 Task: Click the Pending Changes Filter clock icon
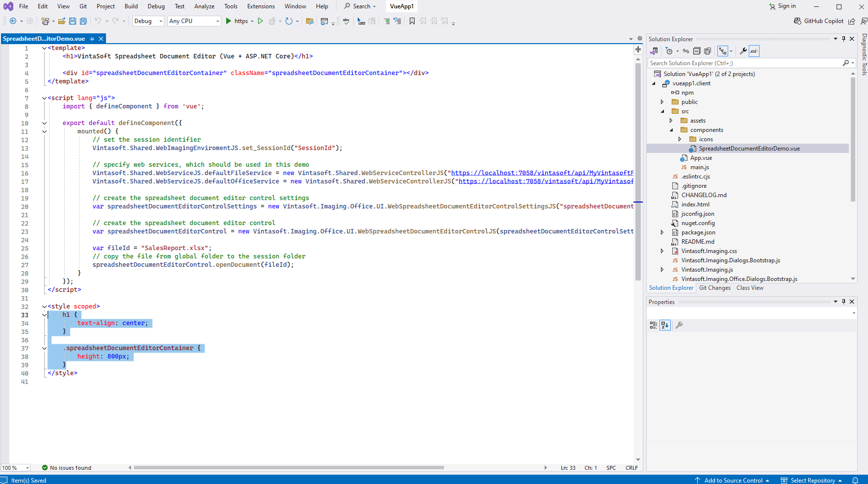(x=669, y=51)
